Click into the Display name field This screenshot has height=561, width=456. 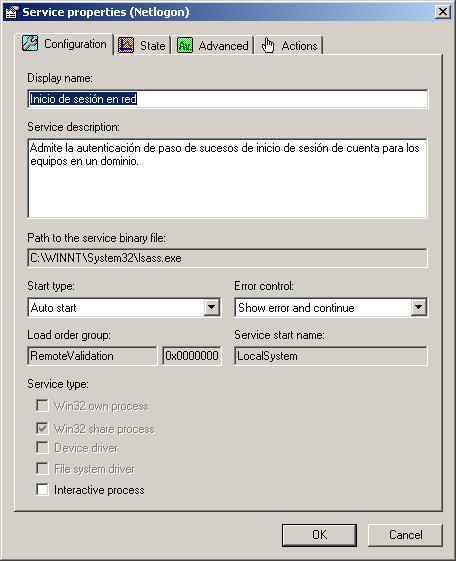click(227, 99)
